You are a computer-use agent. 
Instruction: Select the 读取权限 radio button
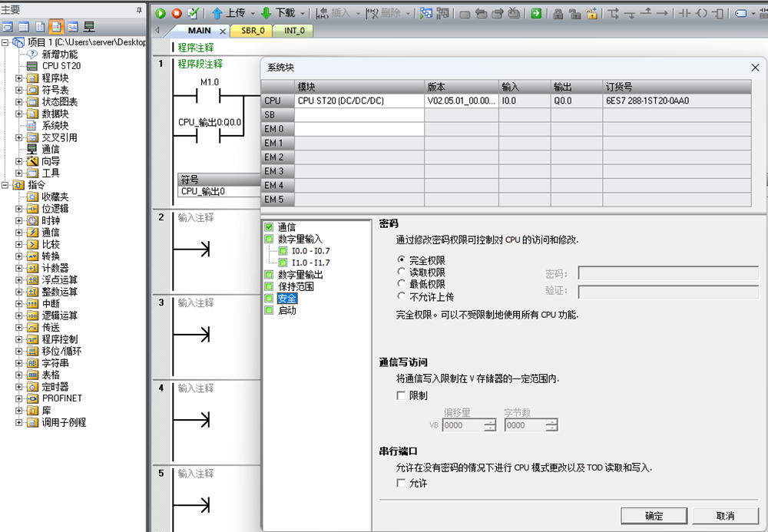tap(401, 273)
